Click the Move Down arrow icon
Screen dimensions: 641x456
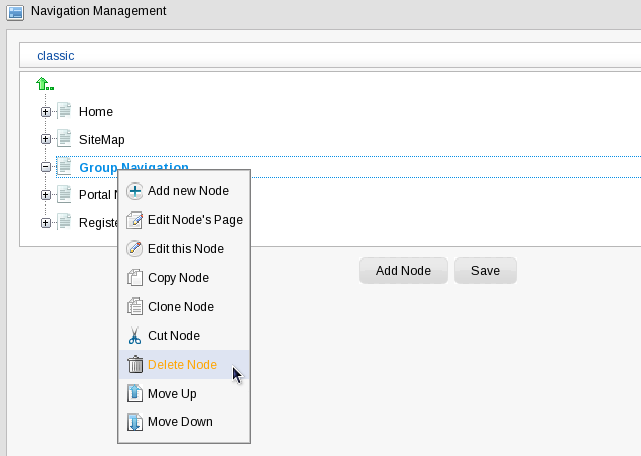(x=136, y=422)
